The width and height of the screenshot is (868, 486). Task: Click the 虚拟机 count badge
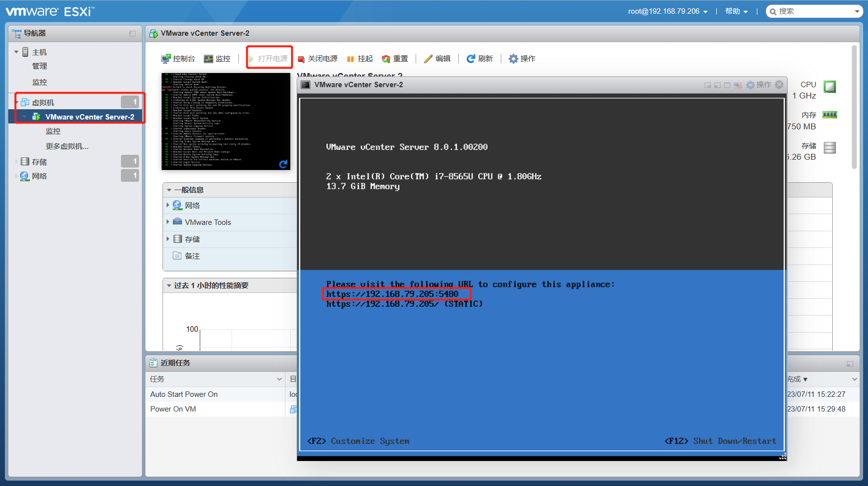pos(130,102)
